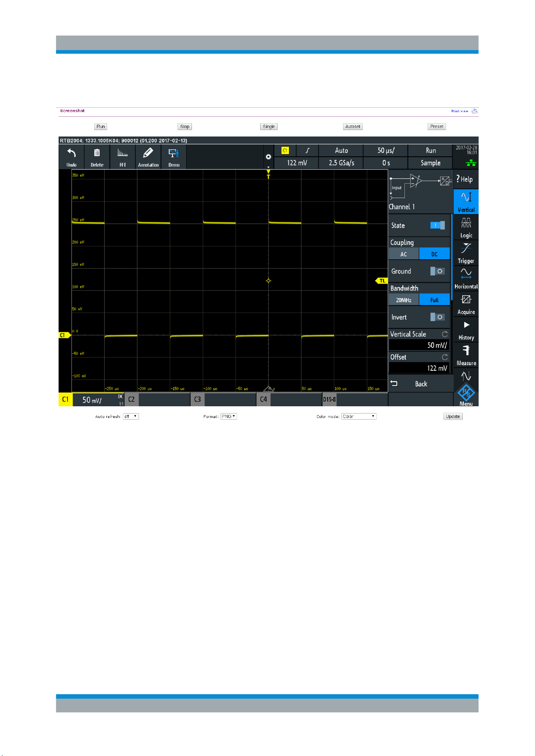Click the 122 mV trigger level field
Viewport: 535px width, 756px height.
(296, 163)
